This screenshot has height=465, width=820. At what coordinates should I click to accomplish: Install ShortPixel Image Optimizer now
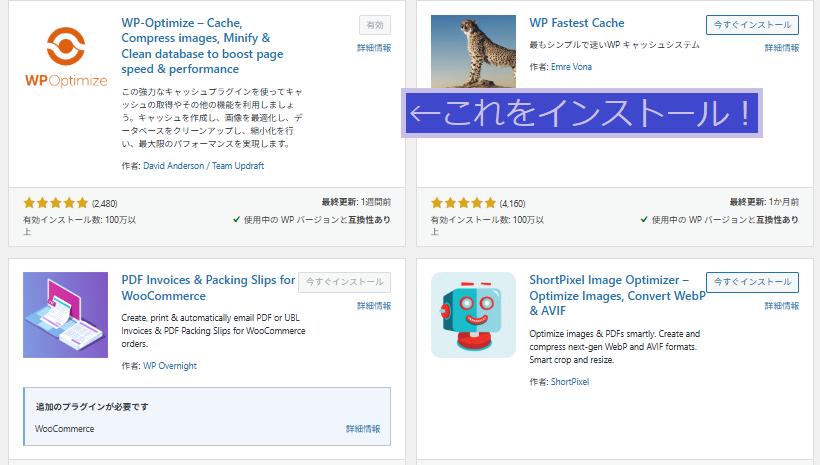coord(752,282)
